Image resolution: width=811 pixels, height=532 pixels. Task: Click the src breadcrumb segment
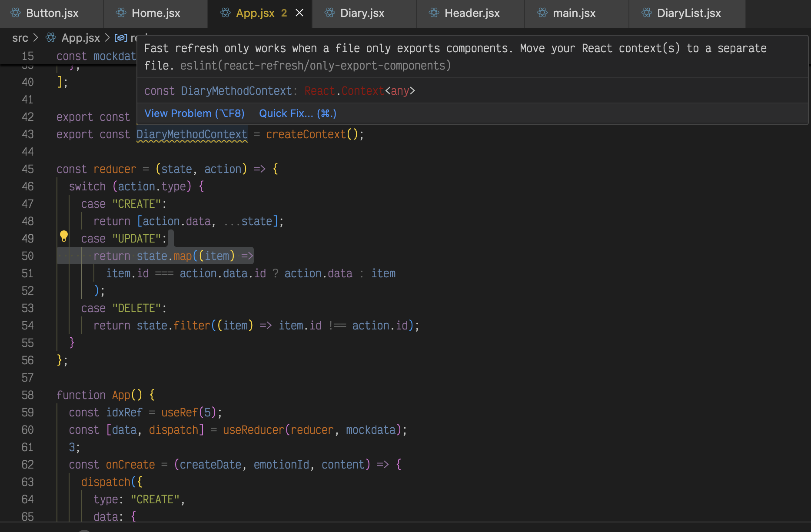click(x=20, y=38)
